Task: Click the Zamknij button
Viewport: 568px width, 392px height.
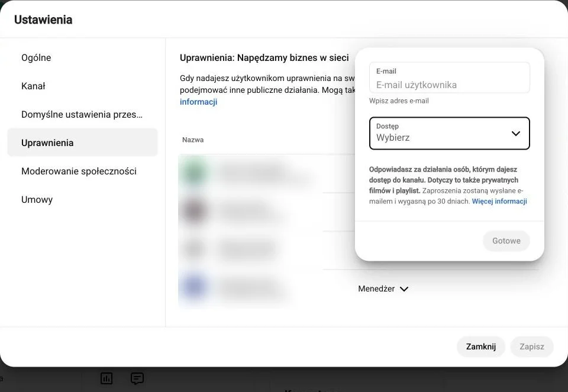Action: [480, 346]
